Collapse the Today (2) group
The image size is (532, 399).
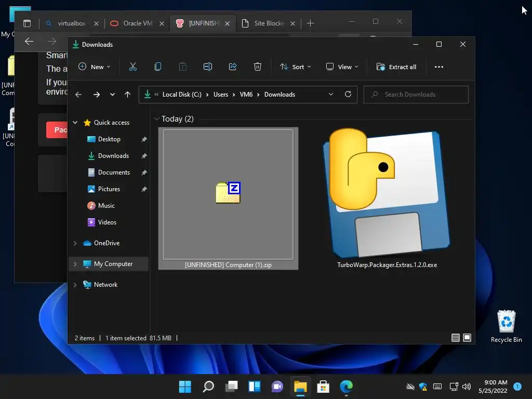156,119
